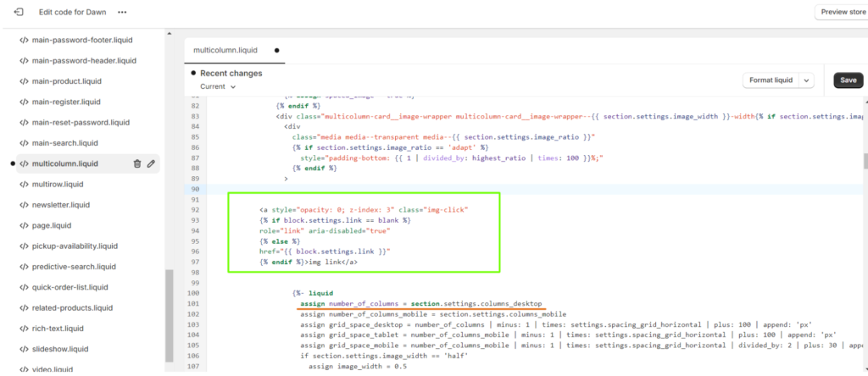Click '{% else %}' on line 95
This screenshot has width=868, height=376.
click(280, 241)
